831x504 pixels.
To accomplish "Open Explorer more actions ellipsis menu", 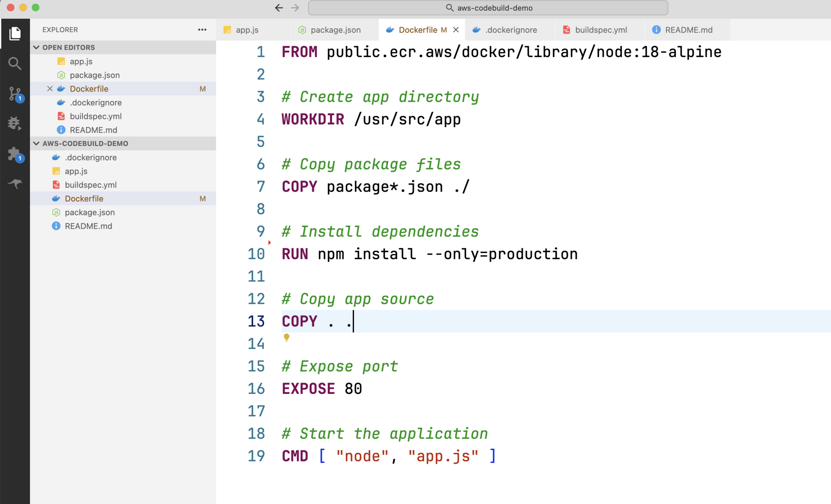I will coord(202,30).
